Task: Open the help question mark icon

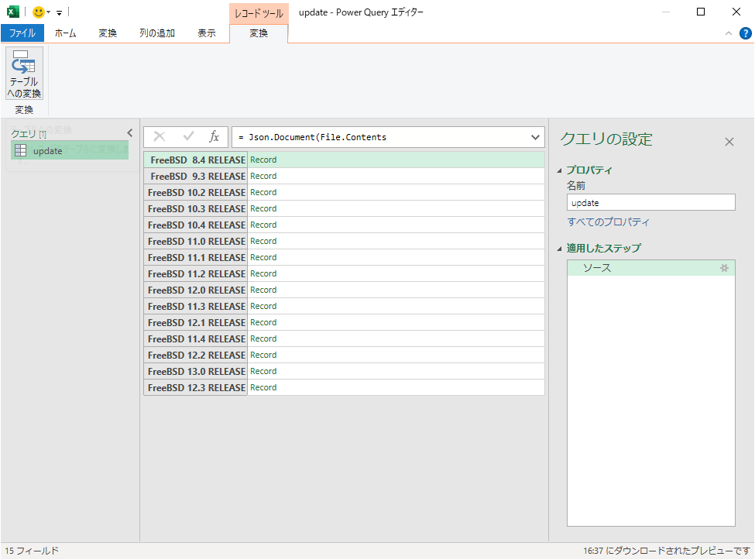Action: point(746,33)
